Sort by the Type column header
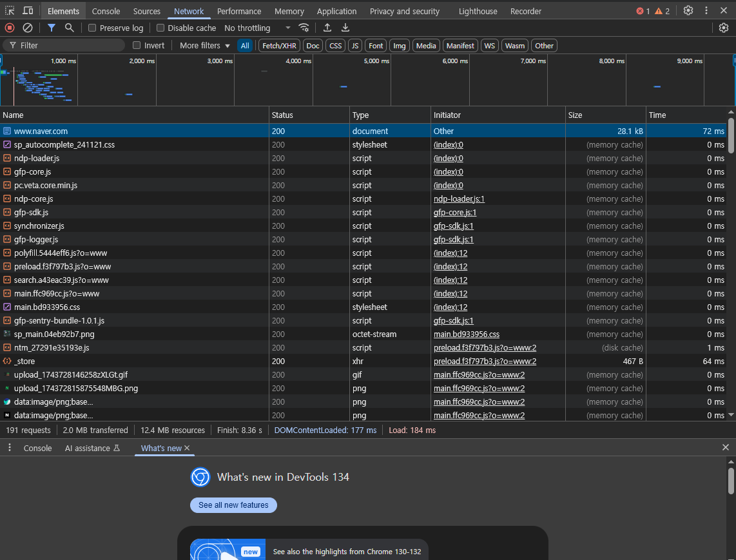Image resolution: width=736 pixels, height=560 pixels. click(x=390, y=115)
